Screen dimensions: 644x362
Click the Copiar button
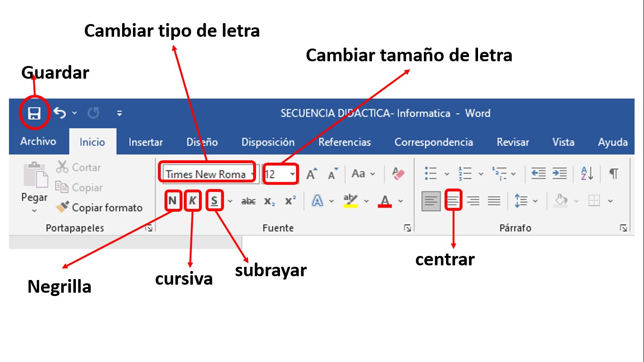pyautogui.click(x=79, y=188)
